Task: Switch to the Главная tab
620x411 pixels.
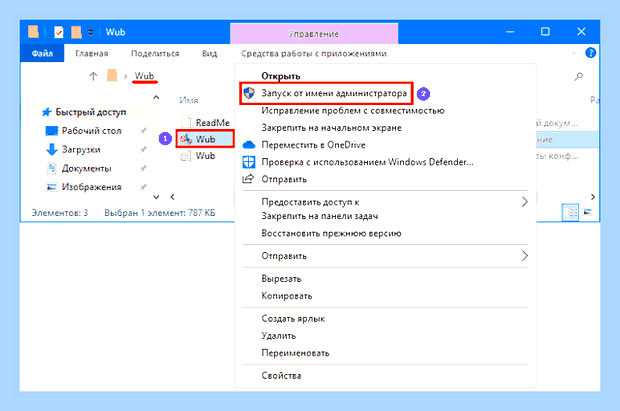Action: coord(92,53)
